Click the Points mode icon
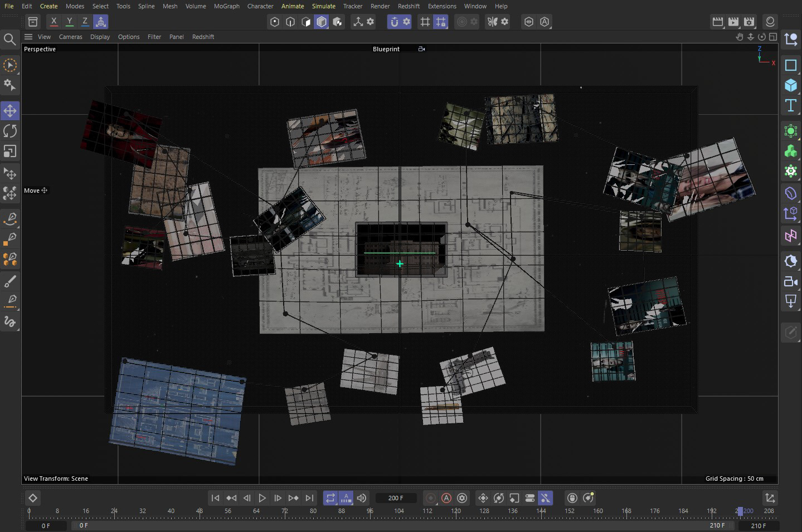The height and width of the screenshot is (532, 802). [x=275, y=22]
